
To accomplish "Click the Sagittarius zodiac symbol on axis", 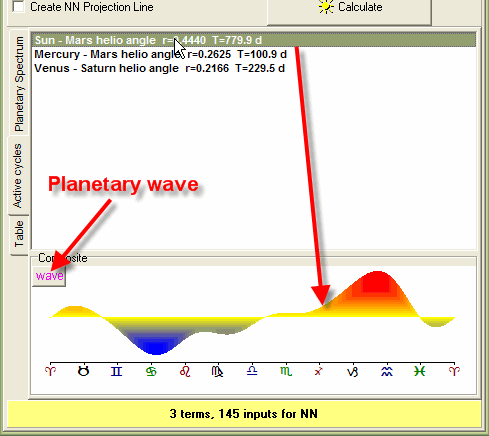I will pos(319,371).
